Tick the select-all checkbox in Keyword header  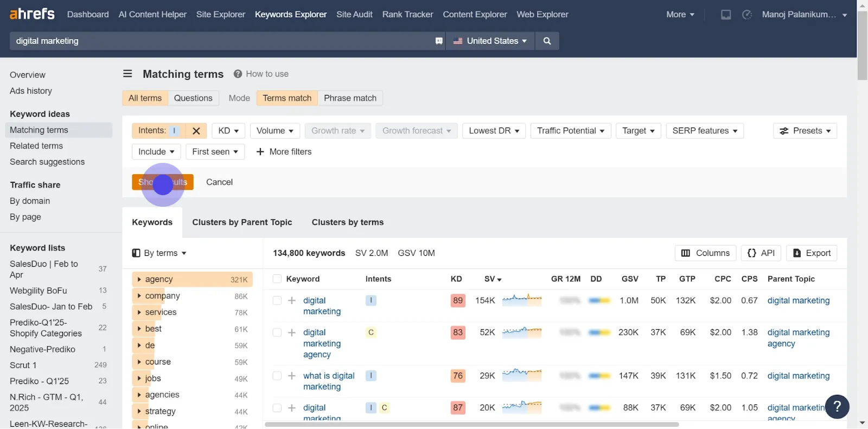[x=277, y=279]
